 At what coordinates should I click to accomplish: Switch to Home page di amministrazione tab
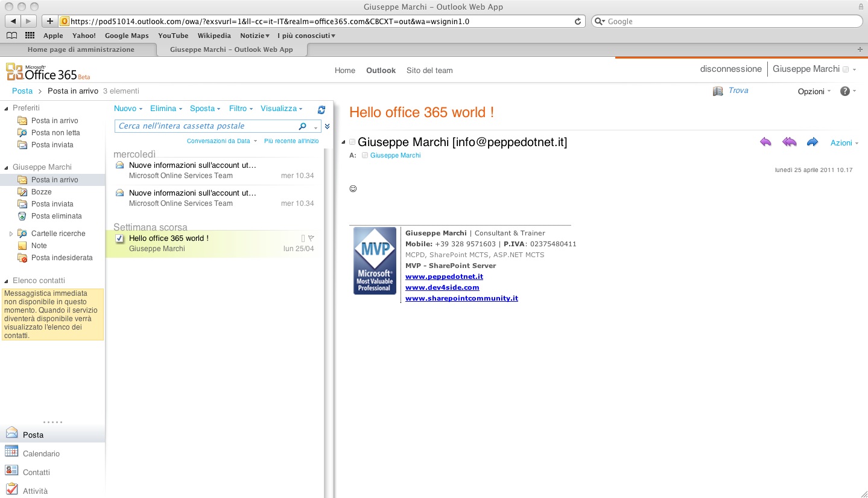pos(81,49)
